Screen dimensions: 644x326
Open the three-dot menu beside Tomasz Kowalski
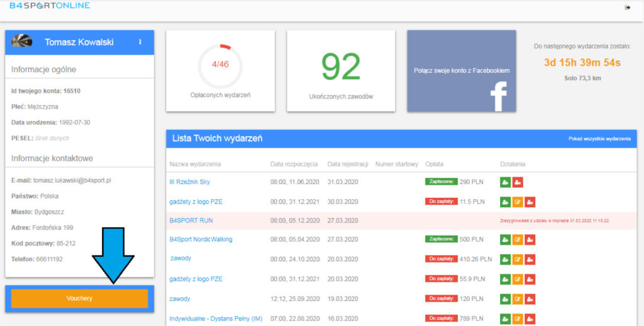[x=140, y=42]
